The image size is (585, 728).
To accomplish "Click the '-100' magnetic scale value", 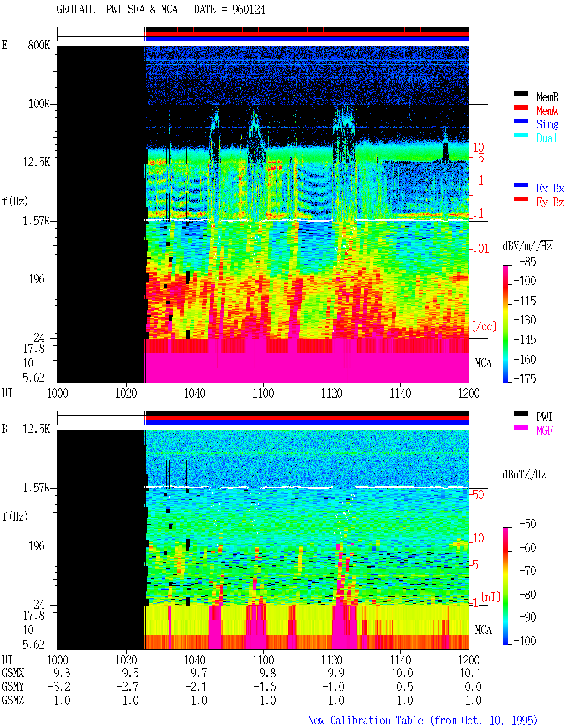I will [x=525, y=641].
